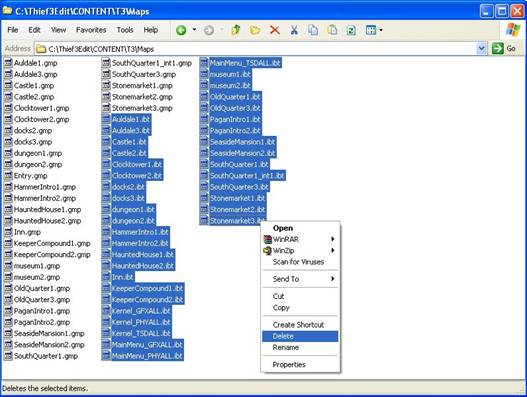Choose Open in the context menu
The image size is (527, 397).
coord(300,228)
